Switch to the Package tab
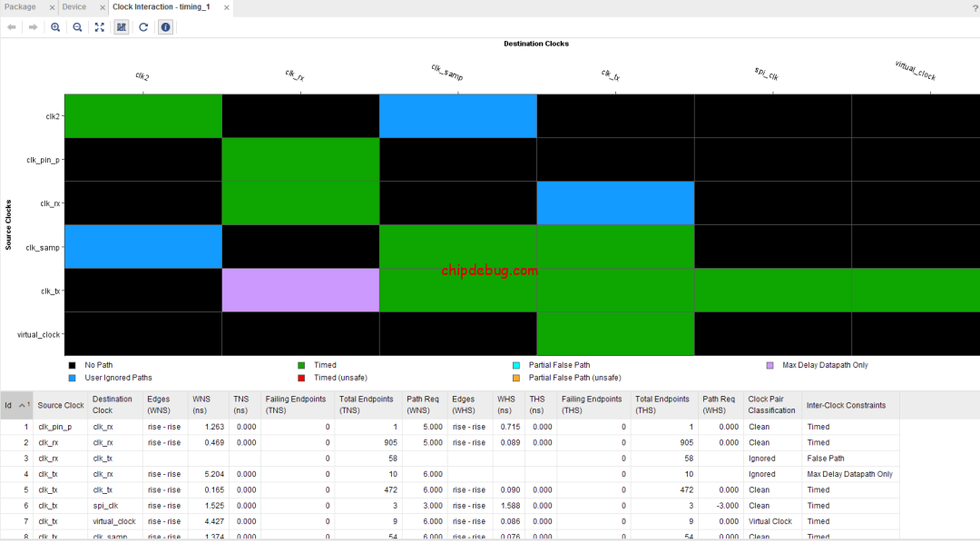The image size is (980, 543). (x=20, y=7)
